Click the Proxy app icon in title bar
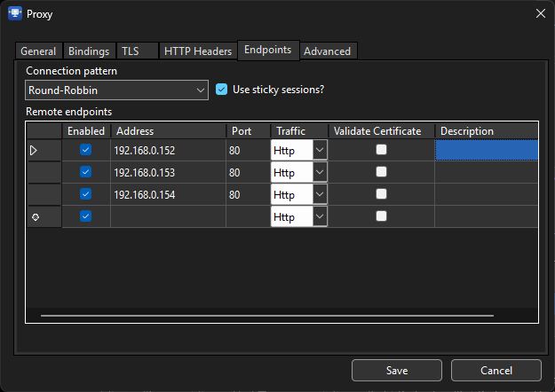Viewport: 555px width, 392px height. (15, 13)
